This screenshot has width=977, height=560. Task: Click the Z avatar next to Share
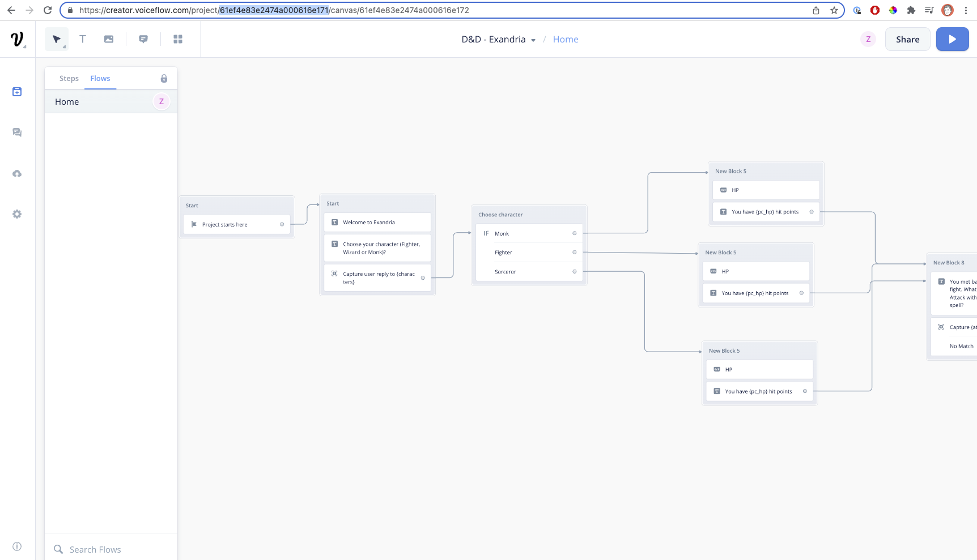point(868,39)
